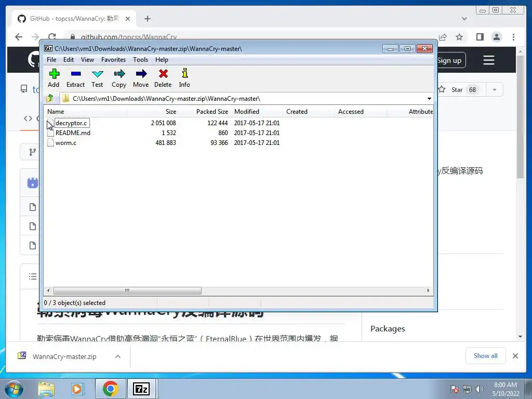Select the Move toolbar icon
Image resolution: width=532 pixels, height=399 pixels.
pyautogui.click(x=141, y=74)
